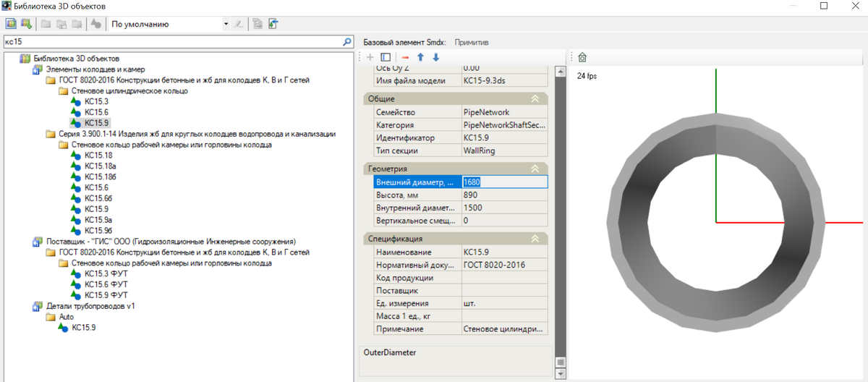The height and width of the screenshot is (382, 868).
Task: Click the grayed plain folder icon in toolbar
Action: 46,24
